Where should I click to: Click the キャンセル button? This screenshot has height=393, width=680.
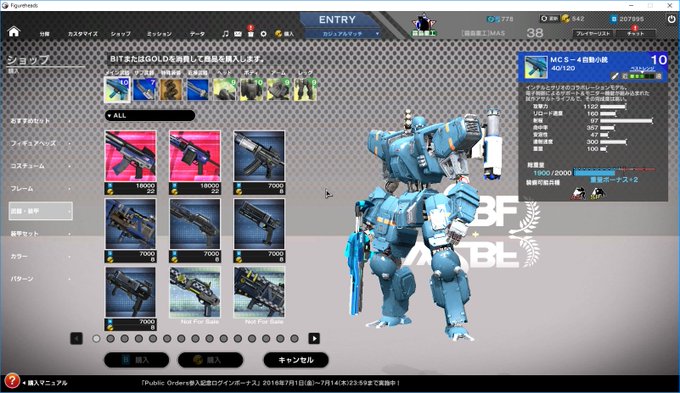[296, 360]
